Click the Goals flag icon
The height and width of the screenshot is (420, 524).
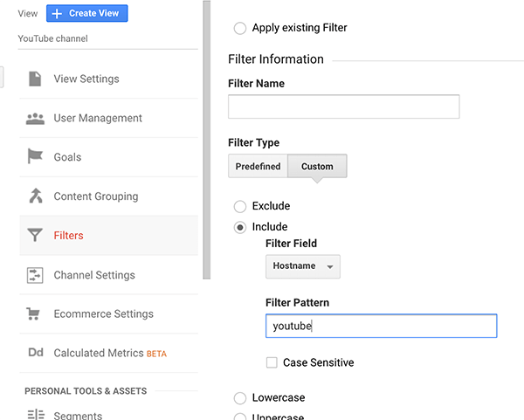pyautogui.click(x=35, y=157)
